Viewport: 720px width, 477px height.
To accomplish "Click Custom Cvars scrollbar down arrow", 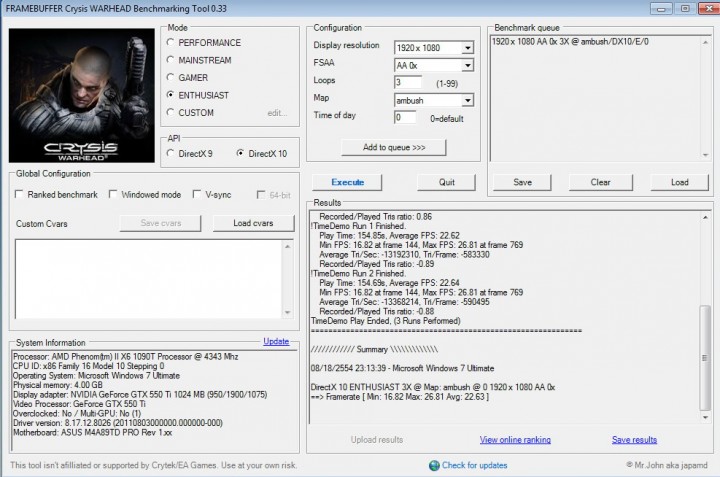I will 287,312.
